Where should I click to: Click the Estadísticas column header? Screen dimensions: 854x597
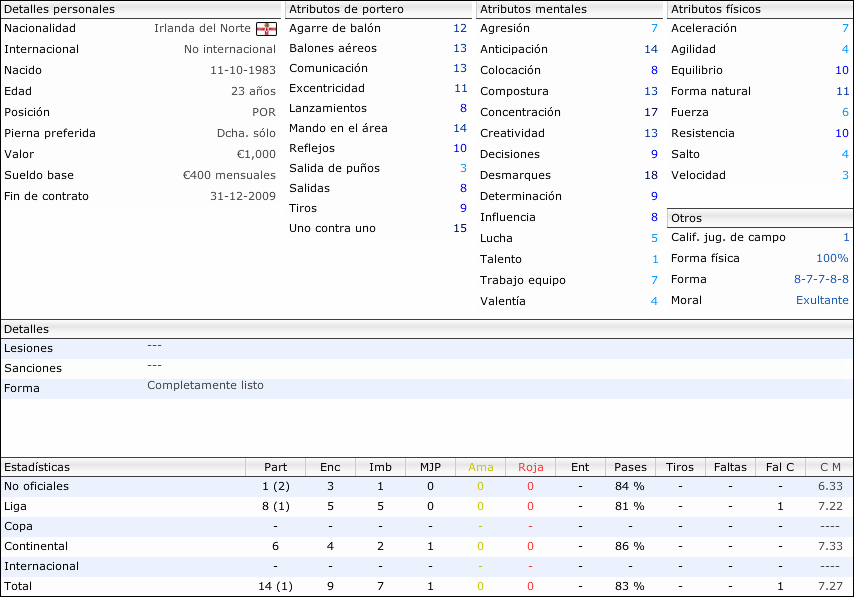tap(123, 467)
